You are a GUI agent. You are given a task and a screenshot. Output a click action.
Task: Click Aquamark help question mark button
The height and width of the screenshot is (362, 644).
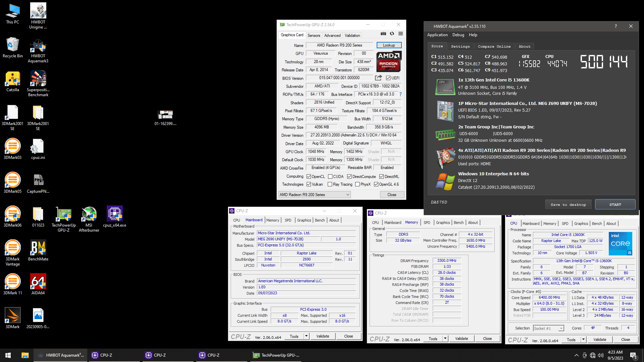point(615,26)
